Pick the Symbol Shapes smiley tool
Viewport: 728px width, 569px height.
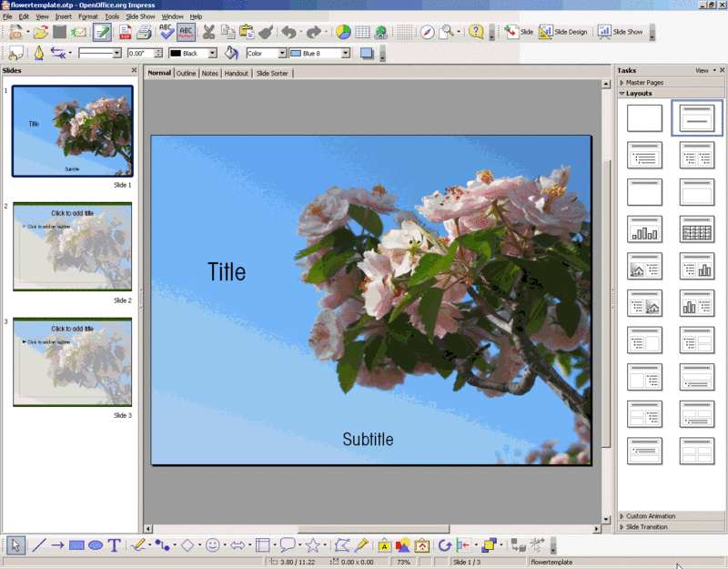[213, 544]
